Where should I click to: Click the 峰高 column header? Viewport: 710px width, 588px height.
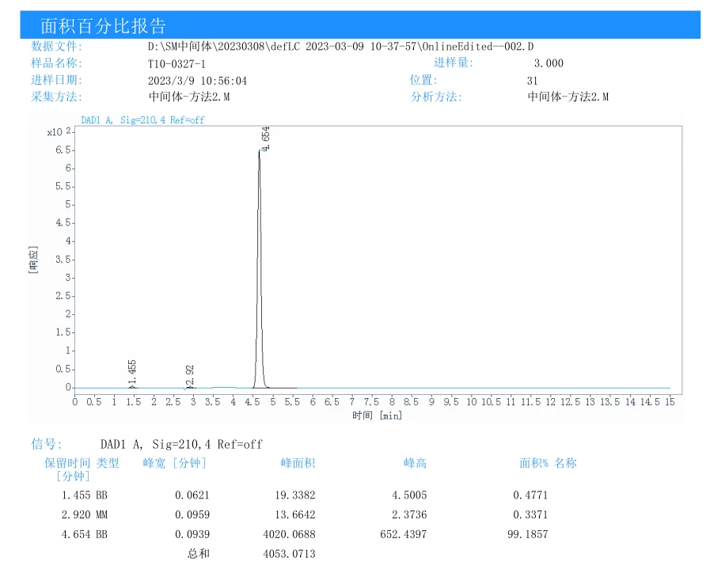pyautogui.click(x=416, y=463)
